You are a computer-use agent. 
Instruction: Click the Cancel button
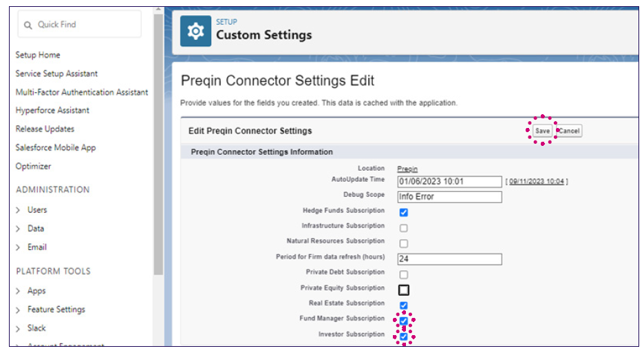[569, 131]
